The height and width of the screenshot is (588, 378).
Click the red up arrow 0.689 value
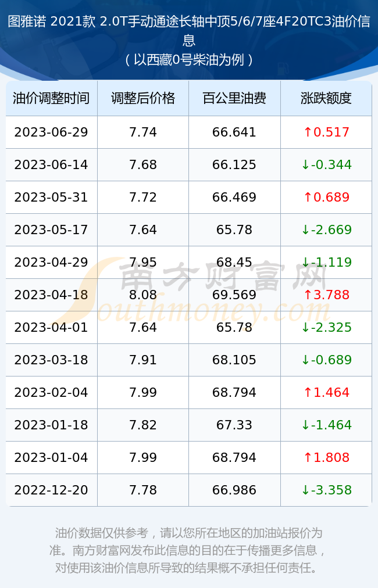pyautogui.click(x=326, y=197)
